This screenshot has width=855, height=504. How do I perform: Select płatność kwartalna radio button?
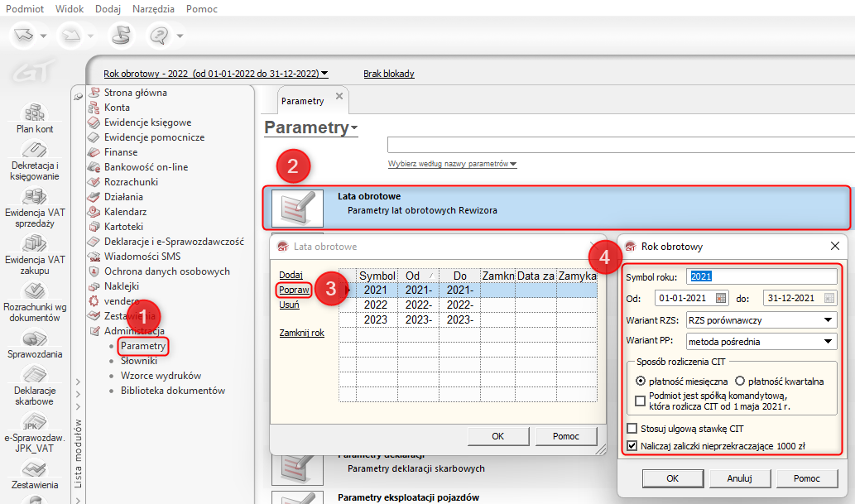pos(740,382)
